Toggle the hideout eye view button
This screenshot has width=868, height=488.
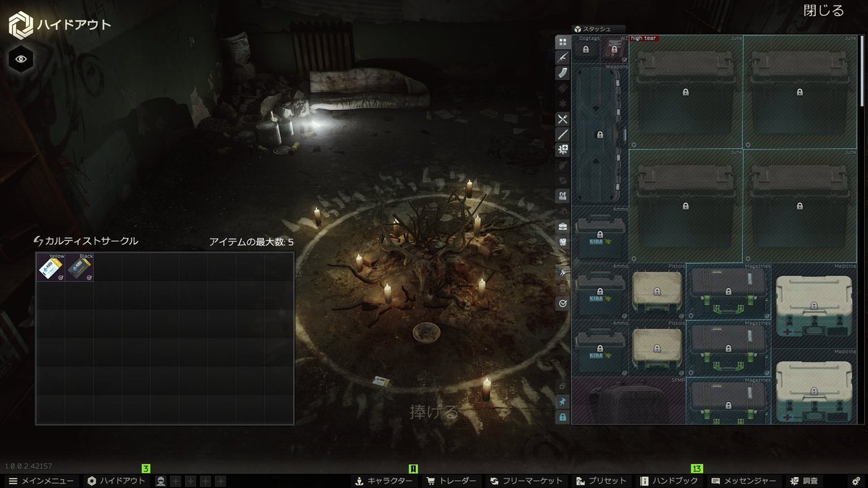click(20, 59)
